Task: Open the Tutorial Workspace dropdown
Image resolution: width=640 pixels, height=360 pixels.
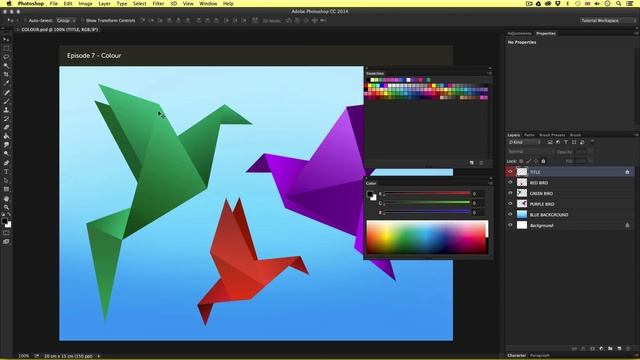Action: [x=607, y=20]
